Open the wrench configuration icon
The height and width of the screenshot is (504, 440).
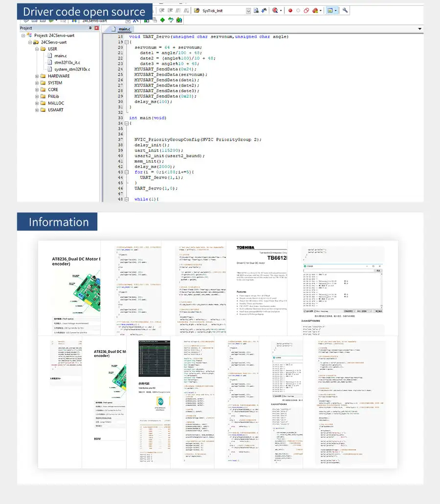345,10
